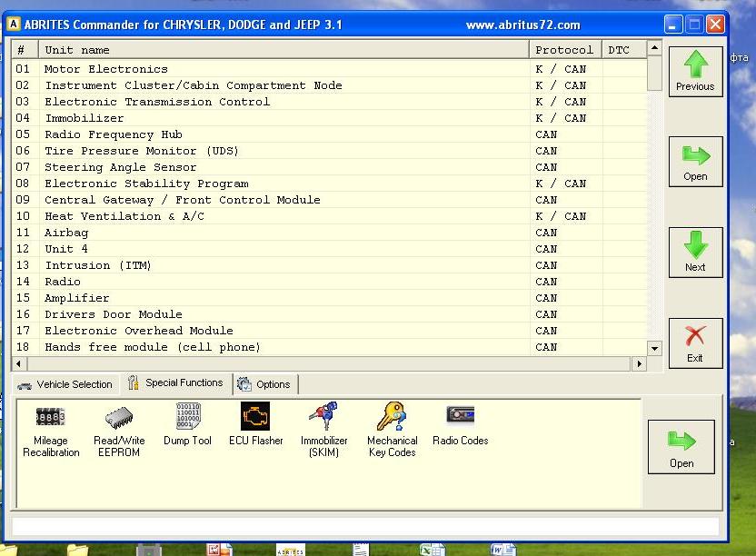Viewport: 756px width, 556px height.
Task: Switch to the Vehicle Selection tab
Action: (65, 384)
